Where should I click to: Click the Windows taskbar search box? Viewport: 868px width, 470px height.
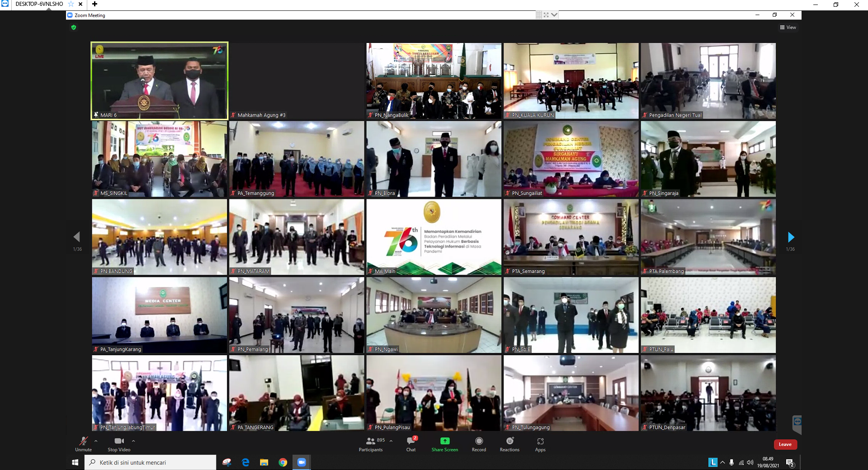151,462
